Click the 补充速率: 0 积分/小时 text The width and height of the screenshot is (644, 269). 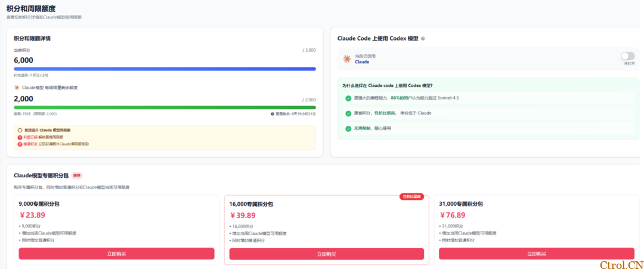(x=31, y=76)
